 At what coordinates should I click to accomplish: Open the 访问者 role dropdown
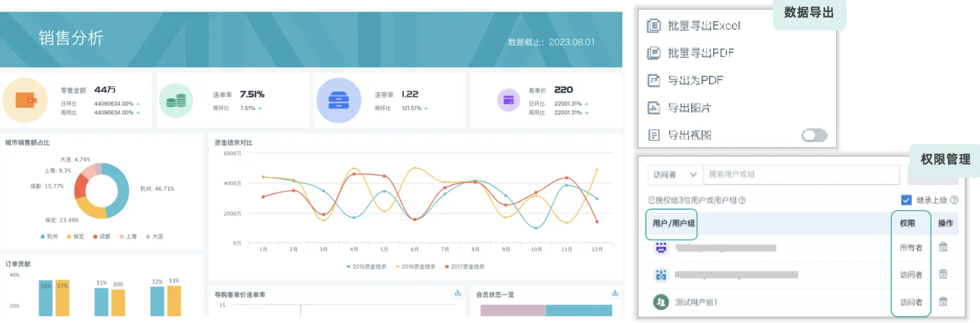[675, 175]
